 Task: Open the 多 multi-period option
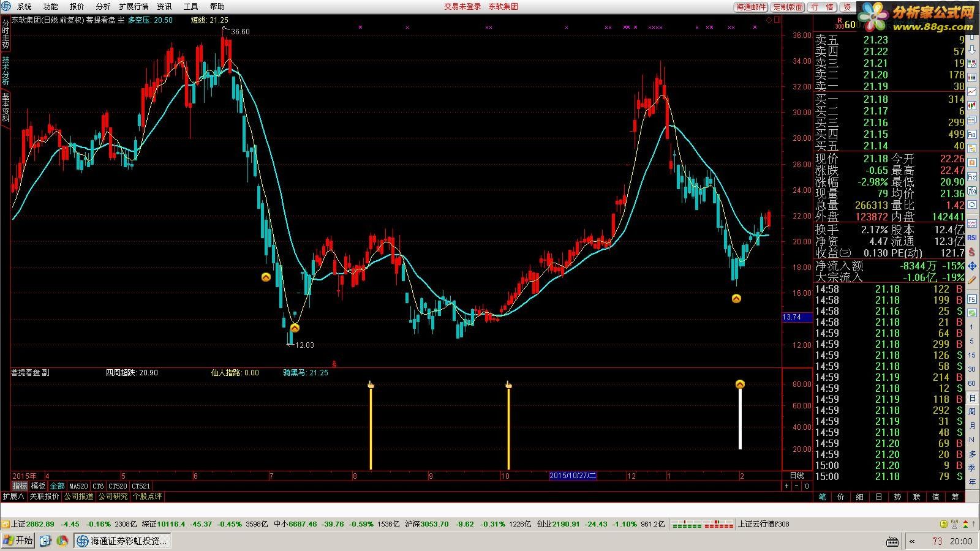pos(972,454)
